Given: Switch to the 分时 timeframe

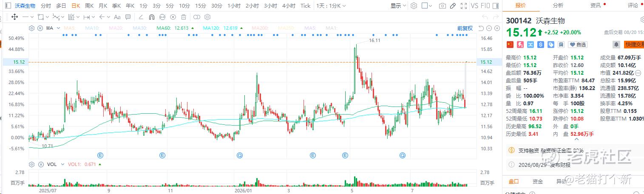Looking at the screenshot, I should pos(45,6).
